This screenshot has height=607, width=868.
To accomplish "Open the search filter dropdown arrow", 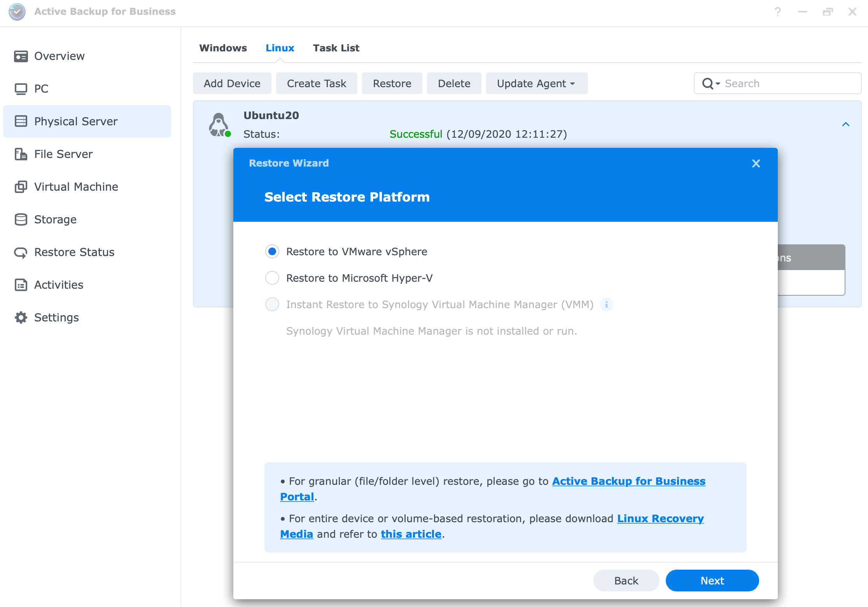I will 718,84.
